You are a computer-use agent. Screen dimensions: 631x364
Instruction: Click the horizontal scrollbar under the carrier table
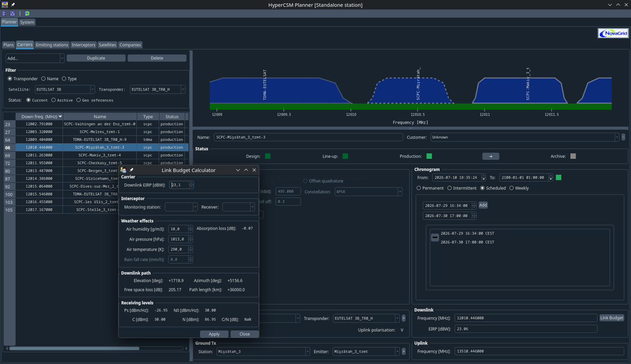tap(74, 348)
